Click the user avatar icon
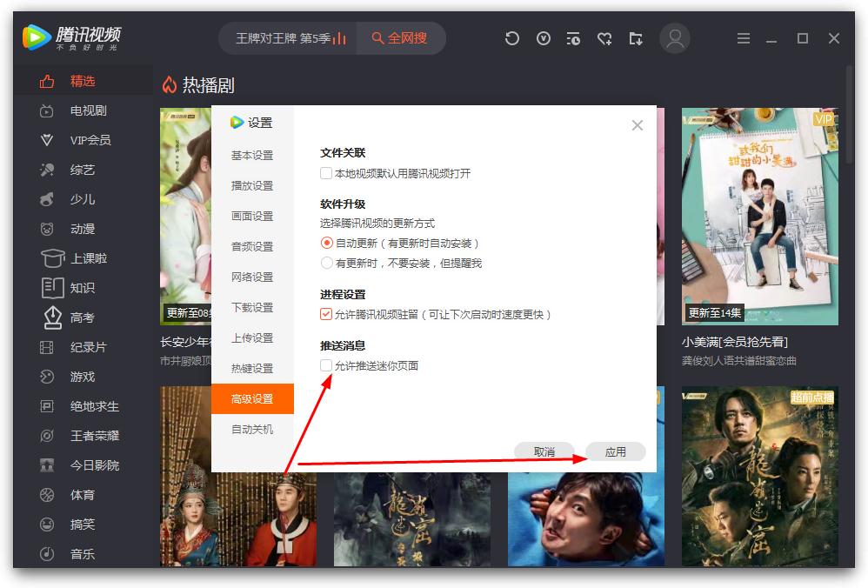Viewport: 868px width, 588px height. pos(675,38)
